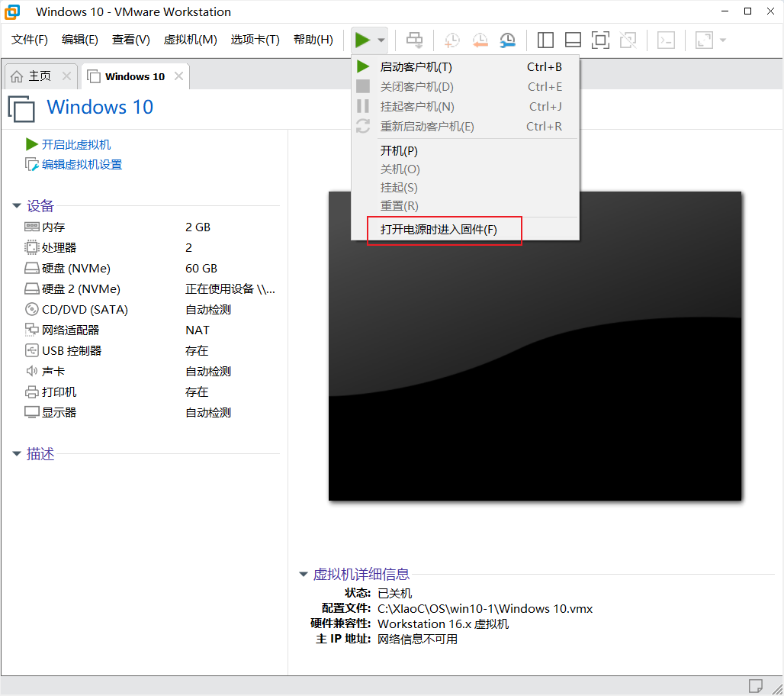784x696 pixels.
Task: Click 状态 已关机 text
Action: click(x=378, y=594)
